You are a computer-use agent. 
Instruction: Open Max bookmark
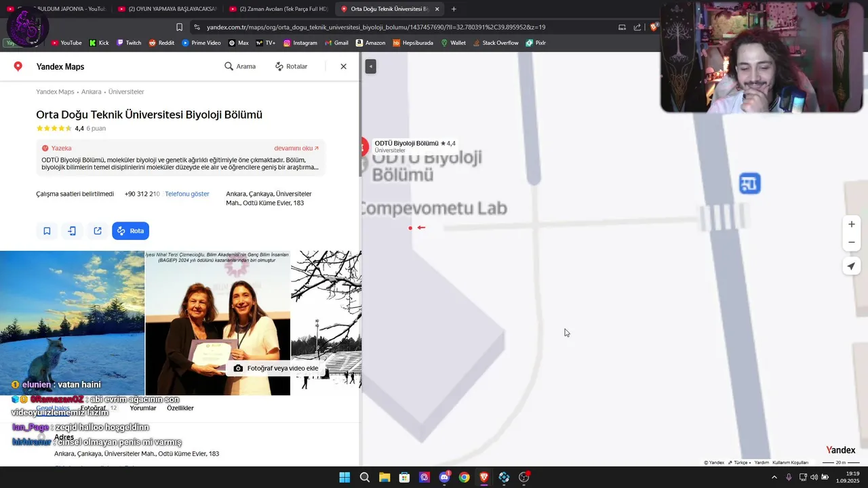(x=239, y=43)
